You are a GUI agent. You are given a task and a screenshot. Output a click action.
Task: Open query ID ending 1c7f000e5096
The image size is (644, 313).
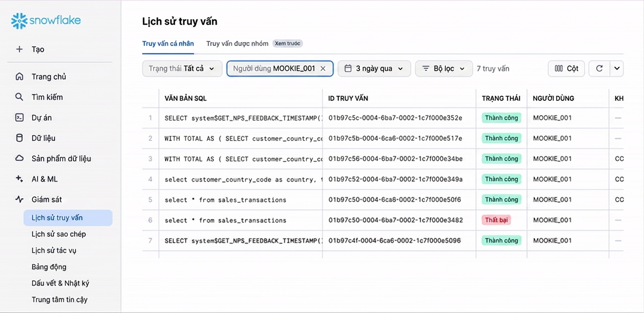coord(395,240)
